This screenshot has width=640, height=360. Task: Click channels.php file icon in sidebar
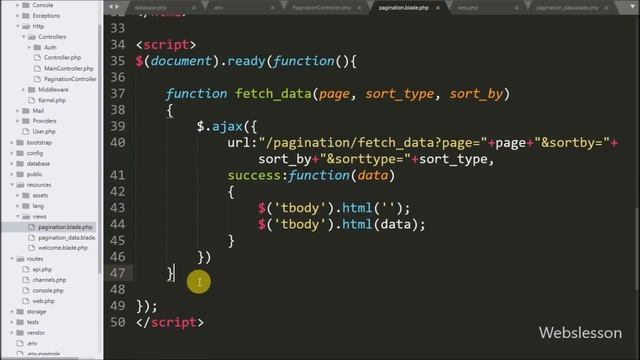26,280
